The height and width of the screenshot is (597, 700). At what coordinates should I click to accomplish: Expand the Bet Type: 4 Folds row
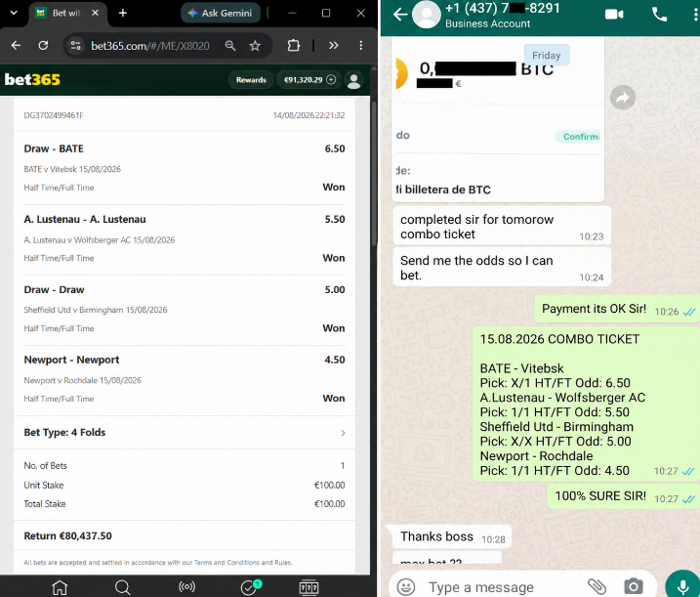pos(185,433)
